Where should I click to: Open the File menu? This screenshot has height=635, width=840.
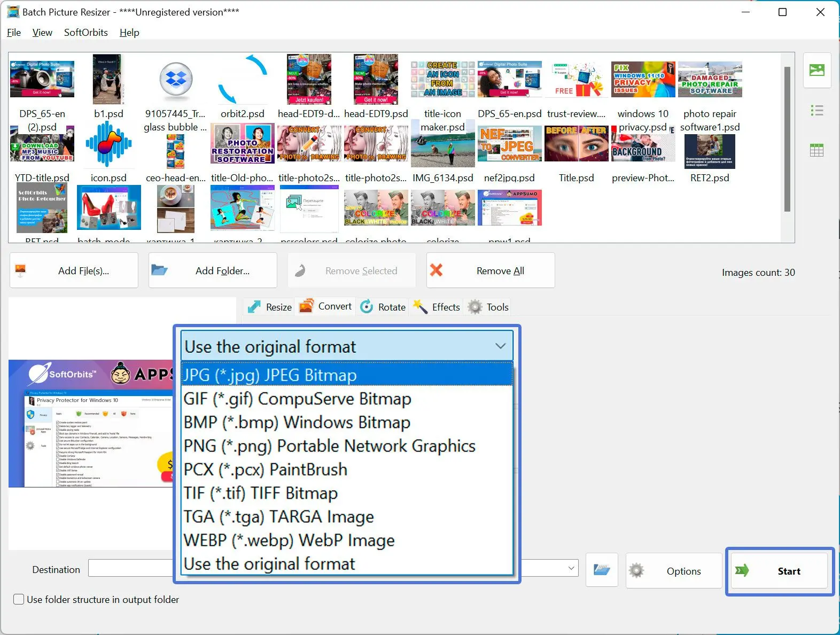click(x=14, y=33)
